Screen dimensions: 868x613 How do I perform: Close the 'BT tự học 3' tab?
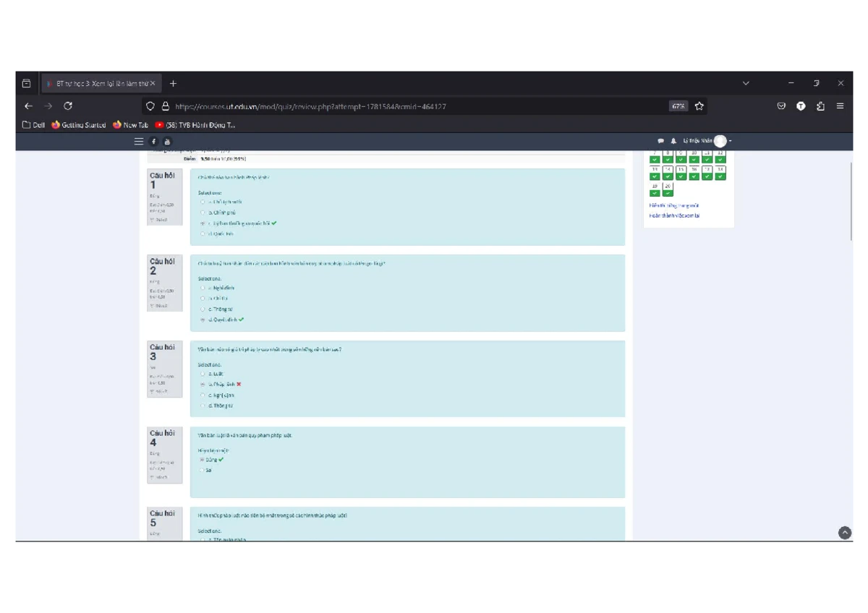[x=153, y=83]
